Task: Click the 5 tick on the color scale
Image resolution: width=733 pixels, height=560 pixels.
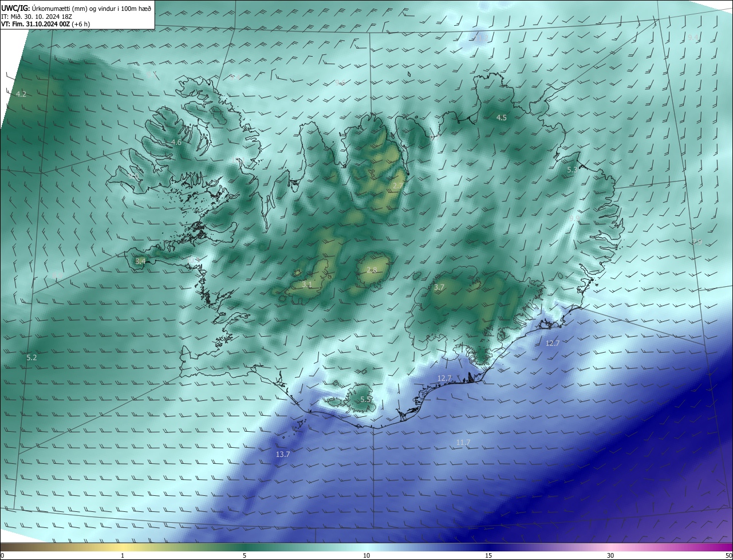Action: [245, 555]
